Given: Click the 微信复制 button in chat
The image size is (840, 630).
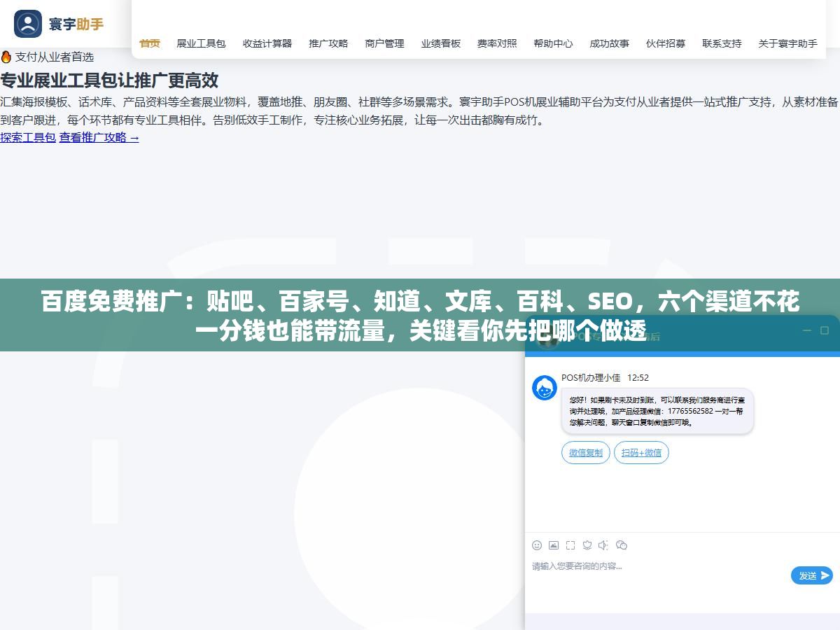Looking at the screenshot, I should pyautogui.click(x=586, y=453).
